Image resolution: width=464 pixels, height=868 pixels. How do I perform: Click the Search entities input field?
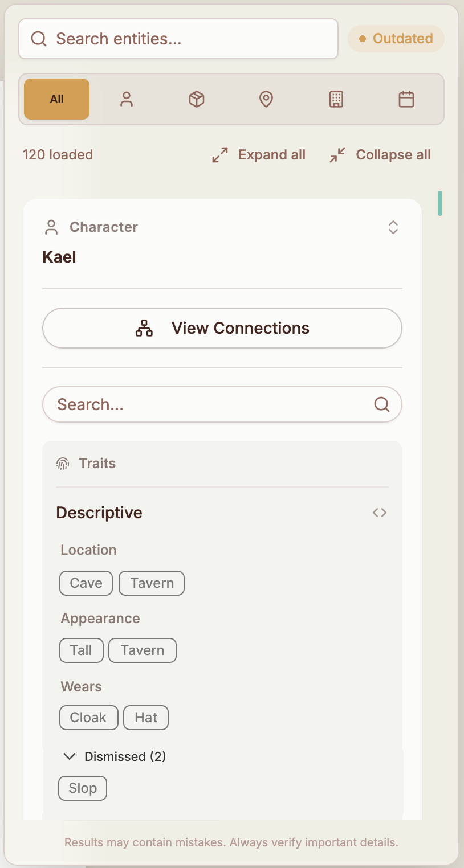178,39
